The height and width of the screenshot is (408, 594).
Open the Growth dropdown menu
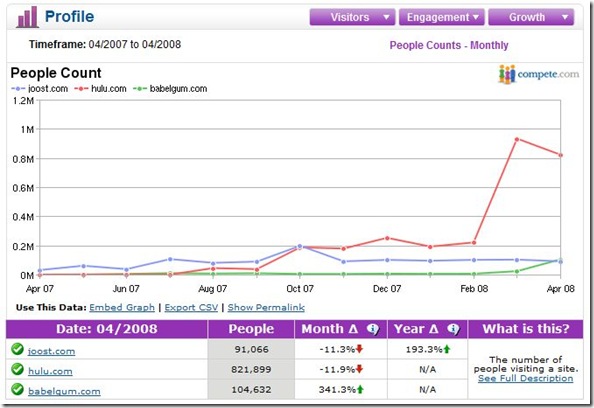[x=531, y=17]
